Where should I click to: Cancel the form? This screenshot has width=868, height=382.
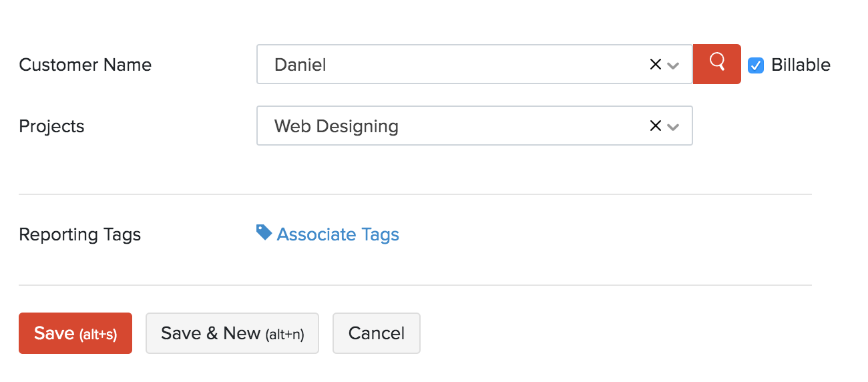click(x=377, y=333)
